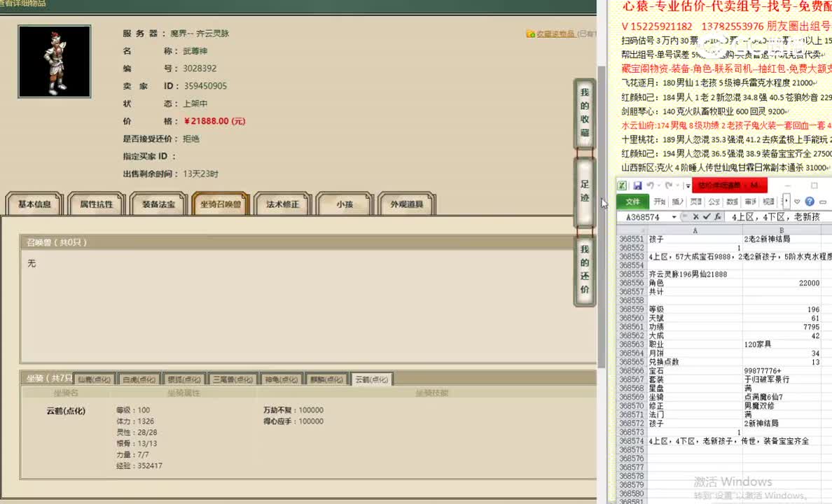Select the 仙鹿(点化) mount tab
Screen dimensions: 832x504
pyautogui.click(x=94, y=379)
